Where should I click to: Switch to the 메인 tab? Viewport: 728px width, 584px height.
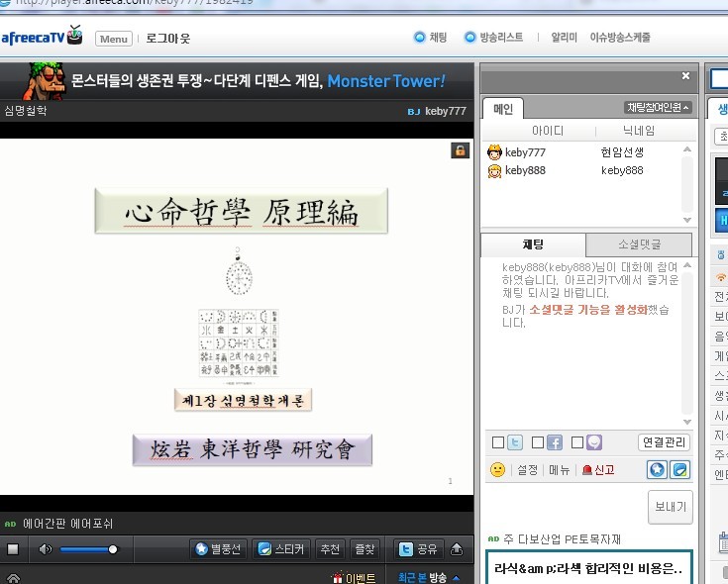pyautogui.click(x=503, y=109)
